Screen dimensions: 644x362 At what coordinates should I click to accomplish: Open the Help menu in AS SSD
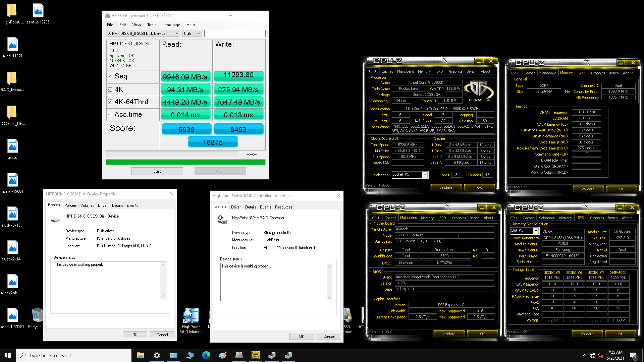[x=191, y=25]
